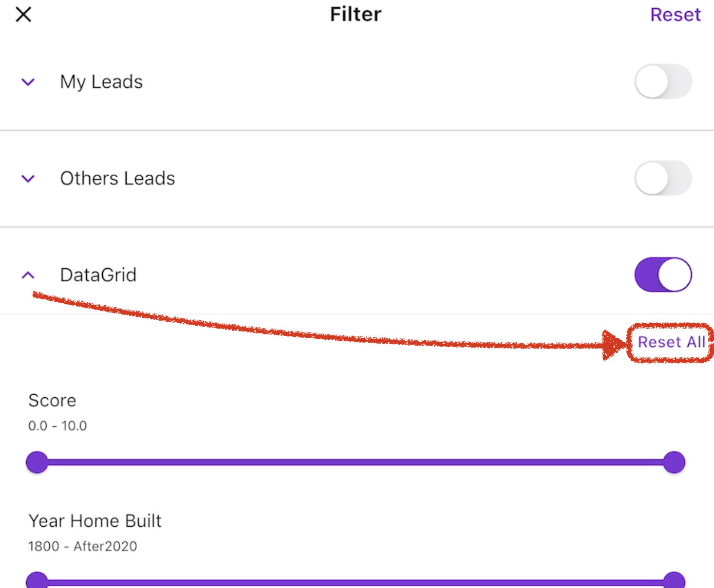Click the Year Home Built minimum handle
The width and height of the screenshot is (714, 588).
pyautogui.click(x=37, y=581)
